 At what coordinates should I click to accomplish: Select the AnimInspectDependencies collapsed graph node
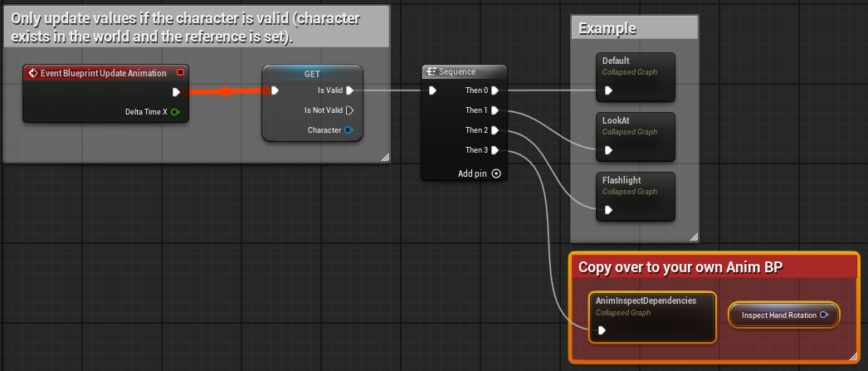point(652,317)
